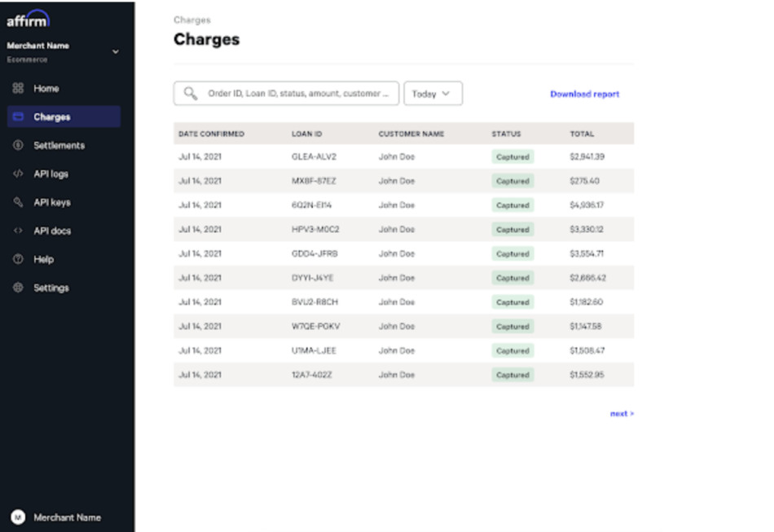Click Captured badge in 12A7-402Z row
This screenshot has height=532, width=774.
point(512,375)
